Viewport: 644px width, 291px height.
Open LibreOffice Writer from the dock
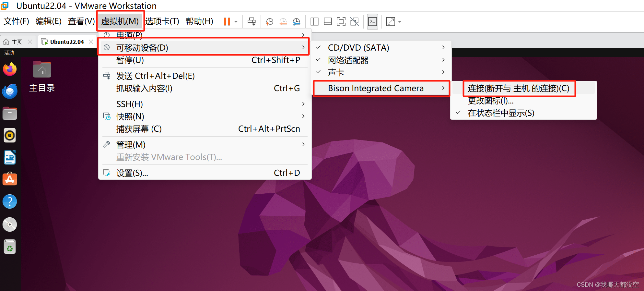click(x=10, y=158)
